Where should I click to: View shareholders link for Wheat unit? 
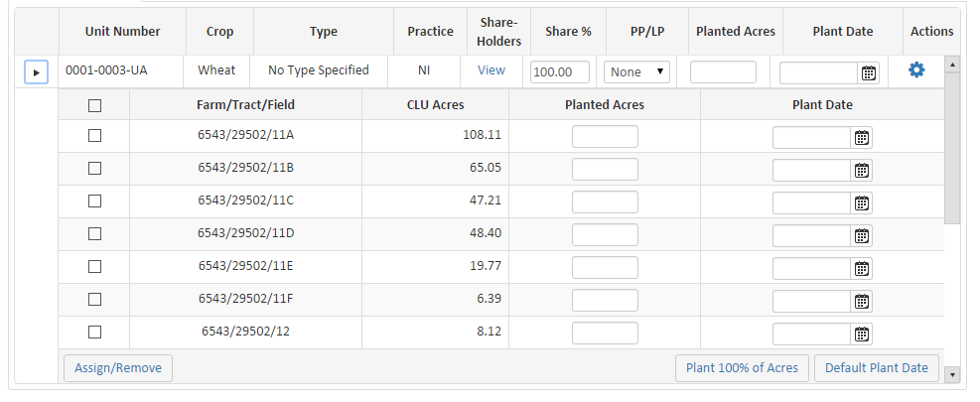point(491,70)
